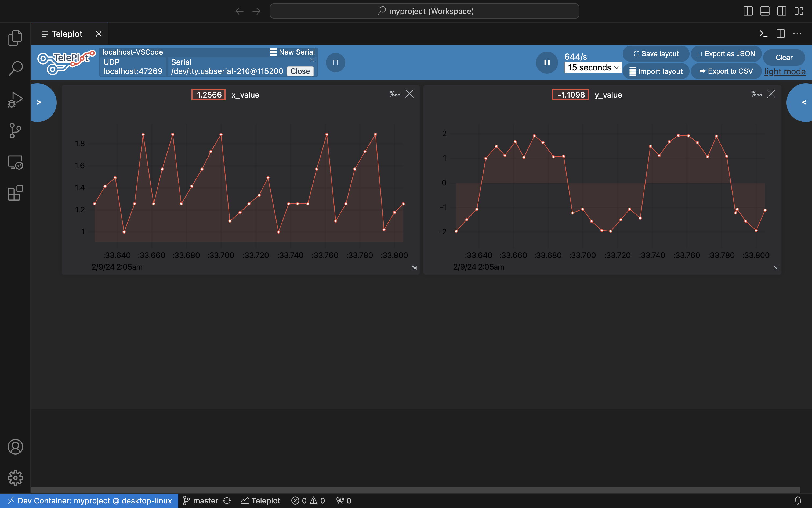This screenshot has width=812, height=508.
Task: Open the Accounts menu icon
Action: [15, 447]
